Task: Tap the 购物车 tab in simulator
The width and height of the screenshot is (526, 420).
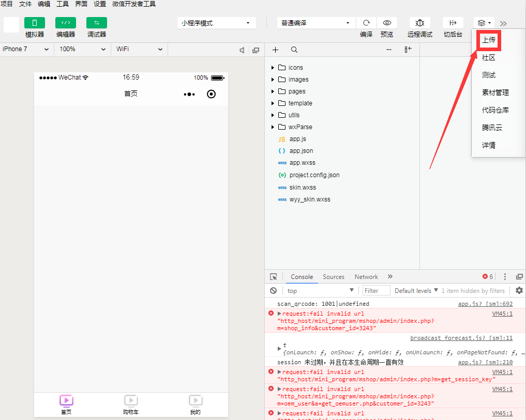Action: point(131,404)
